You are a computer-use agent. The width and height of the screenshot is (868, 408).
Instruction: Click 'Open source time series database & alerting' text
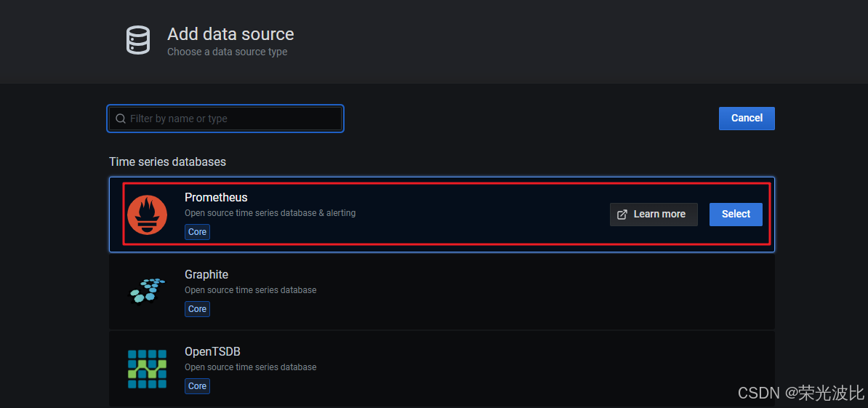tap(270, 212)
